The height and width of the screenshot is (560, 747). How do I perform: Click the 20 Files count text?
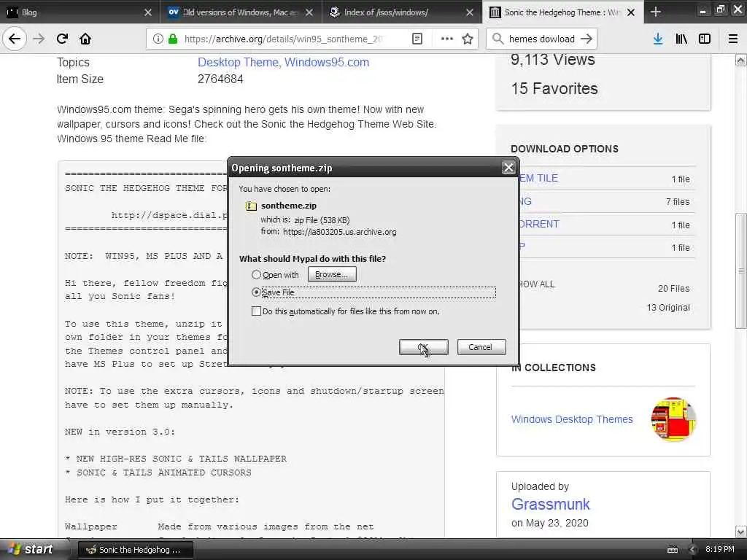(673, 289)
